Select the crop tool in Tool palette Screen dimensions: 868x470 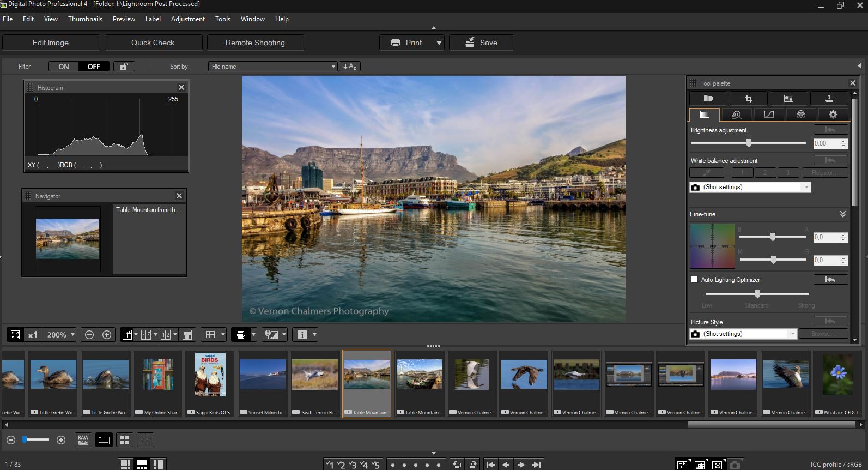[748, 99]
